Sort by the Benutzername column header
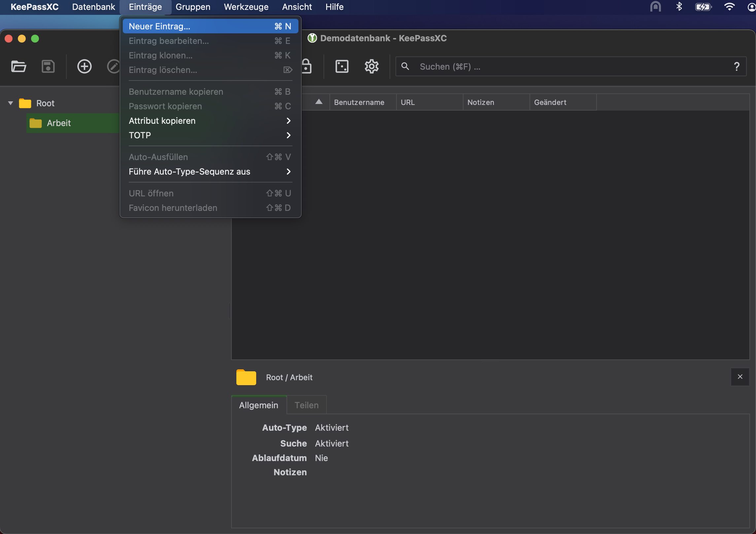The height and width of the screenshot is (534, 756). [x=359, y=102]
